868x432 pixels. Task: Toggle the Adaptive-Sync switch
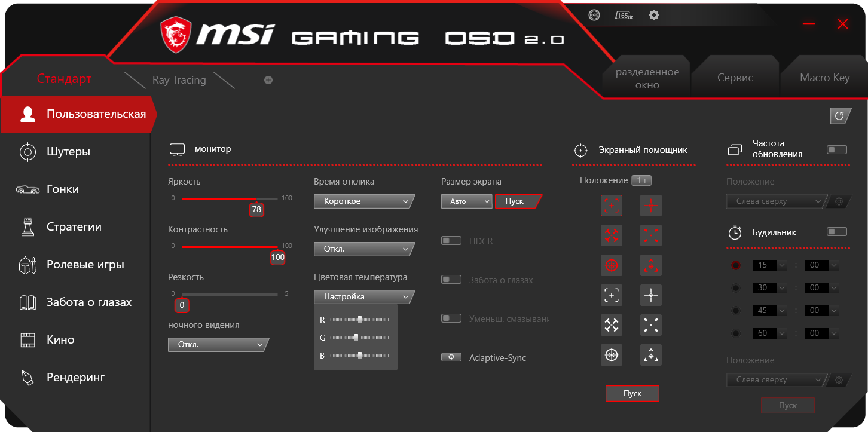[451, 357]
